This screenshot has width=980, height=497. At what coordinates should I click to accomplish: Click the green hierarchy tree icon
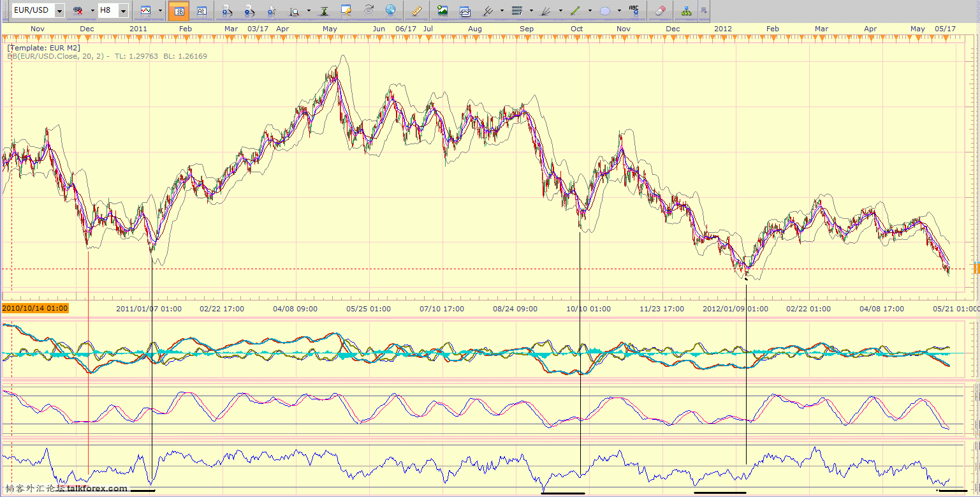point(687,11)
